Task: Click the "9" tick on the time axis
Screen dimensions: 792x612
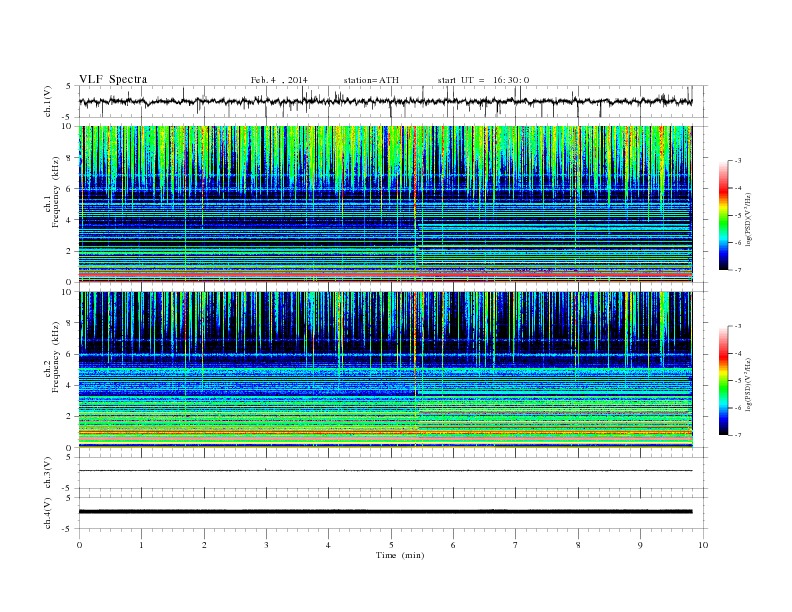Action: click(641, 545)
